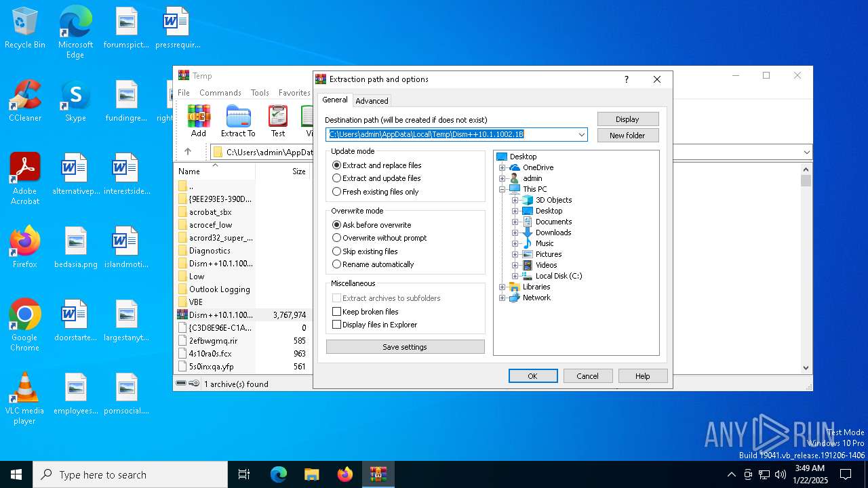The height and width of the screenshot is (488, 868).
Task: Expand the Documents tree node
Action: tap(515, 222)
